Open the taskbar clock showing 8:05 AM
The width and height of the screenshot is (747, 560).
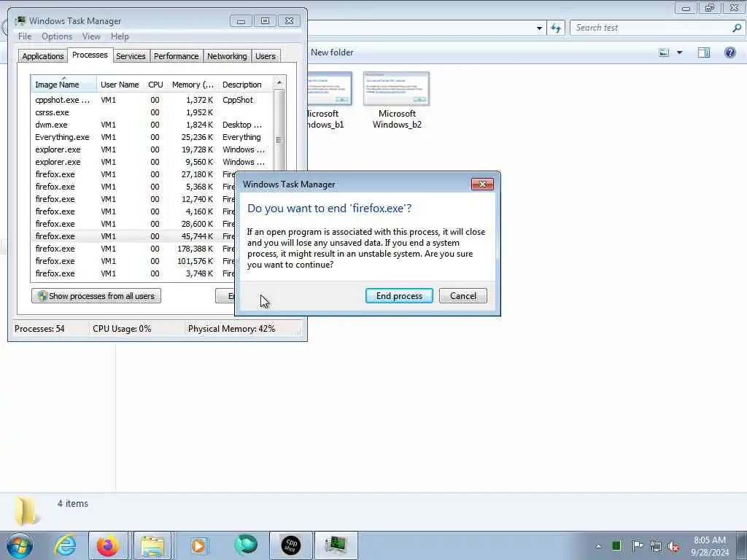tap(710, 546)
